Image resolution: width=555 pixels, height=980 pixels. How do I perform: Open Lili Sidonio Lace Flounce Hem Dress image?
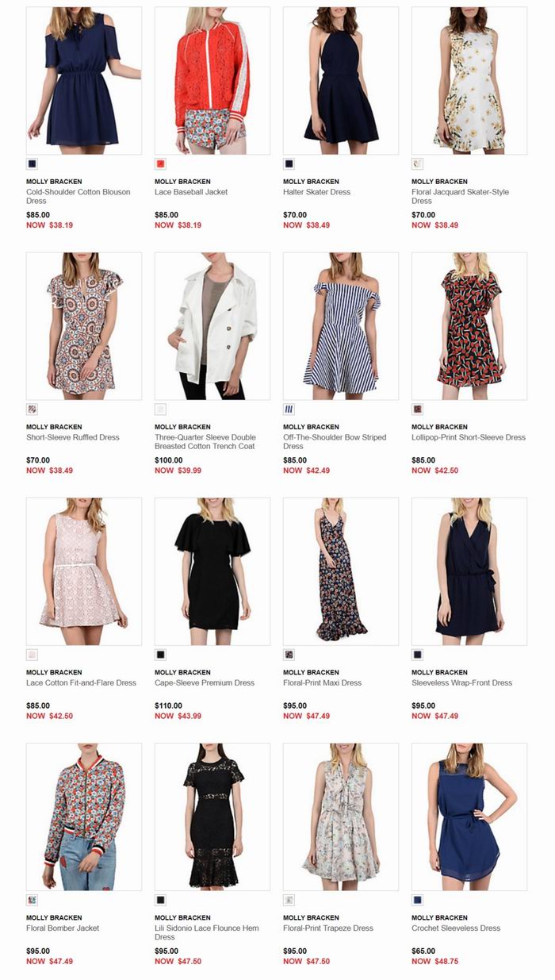click(x=212, y=816)
